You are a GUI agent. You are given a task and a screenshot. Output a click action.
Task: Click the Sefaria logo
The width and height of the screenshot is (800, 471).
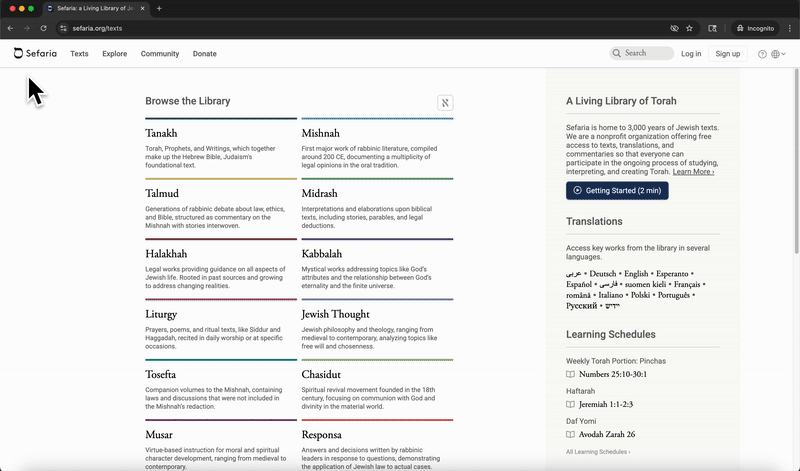click(35, 53)
